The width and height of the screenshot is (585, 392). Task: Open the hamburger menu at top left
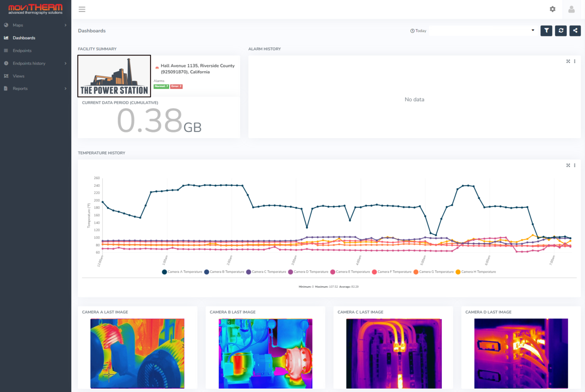point(82,9)
